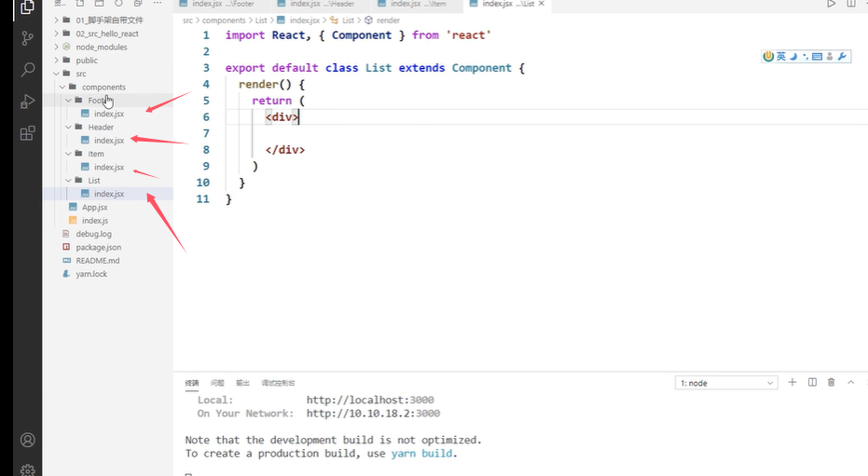Image resolution: width=868 pixels, height=476 pixels.
Task: Open README.md file
Action: [x=97, y=261]
